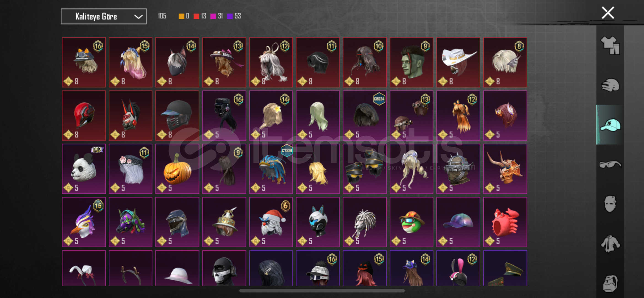644x298 pixels.
Task: Select the jack-o-lantern pumpkin head item
Action: pyautogui.click(x=177, y=169)
